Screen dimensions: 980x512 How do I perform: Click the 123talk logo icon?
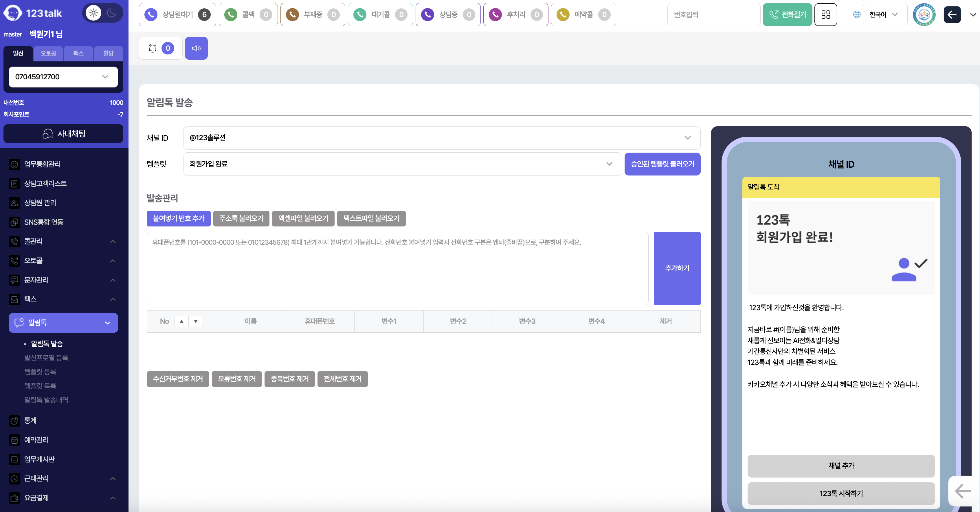[12, 13]
